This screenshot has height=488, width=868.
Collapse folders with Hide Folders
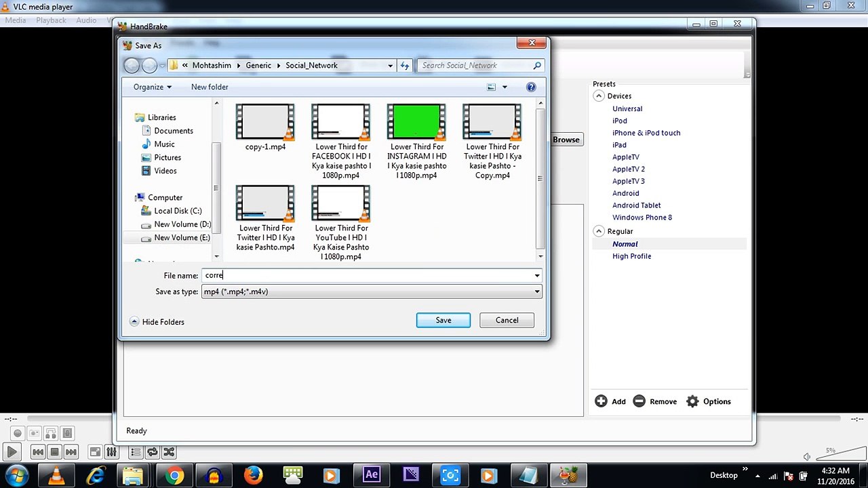pos(157,322)
